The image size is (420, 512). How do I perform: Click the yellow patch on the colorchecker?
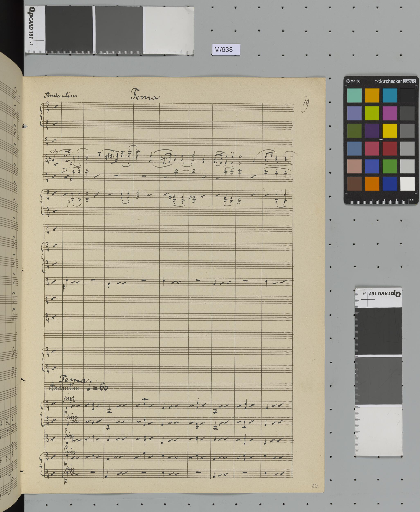(390, 131)
